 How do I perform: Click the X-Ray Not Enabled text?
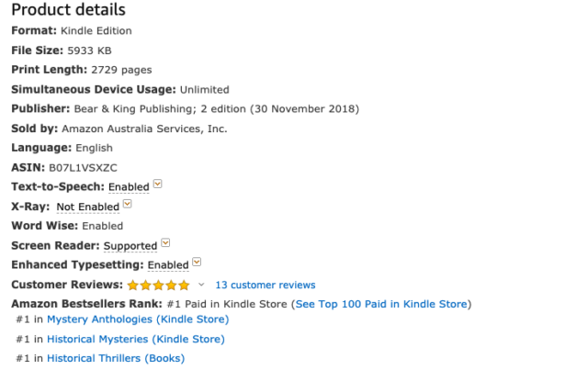coord(87,207)
